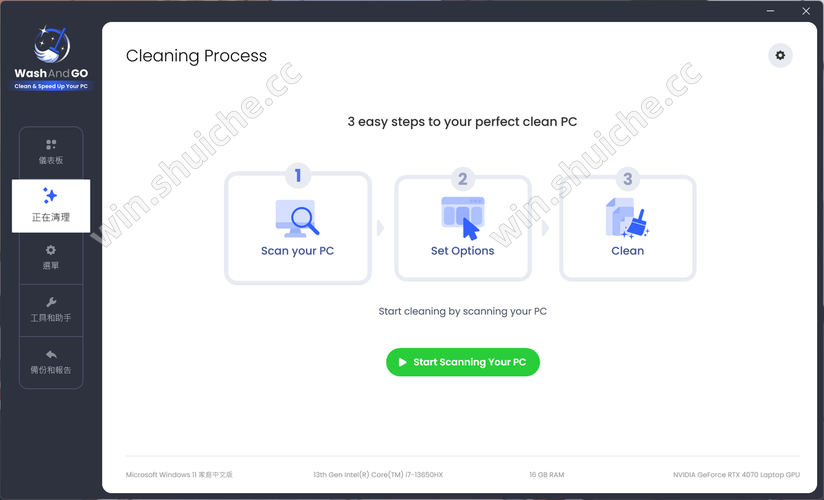Click arrow between Scan and Set Options
Image resolution: width=824 pixels, height=500 pixels.
pyautogui.click(x=380, y=228)
